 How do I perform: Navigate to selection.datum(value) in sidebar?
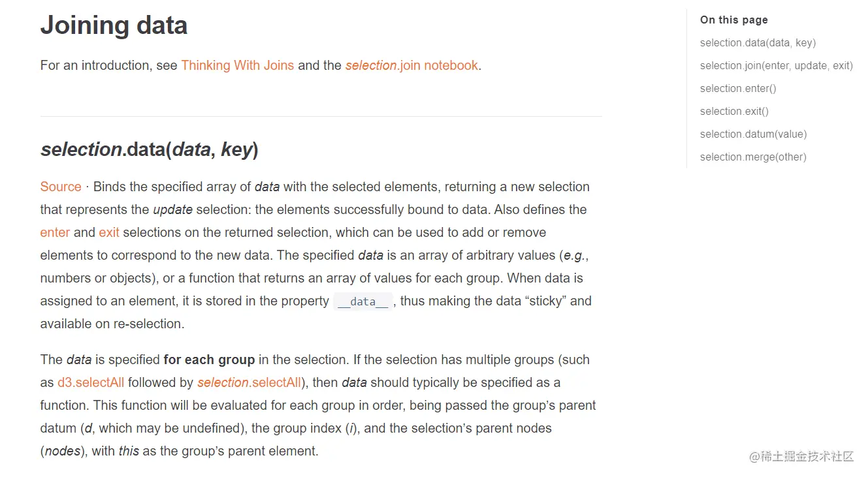click(x=753, y=134)
